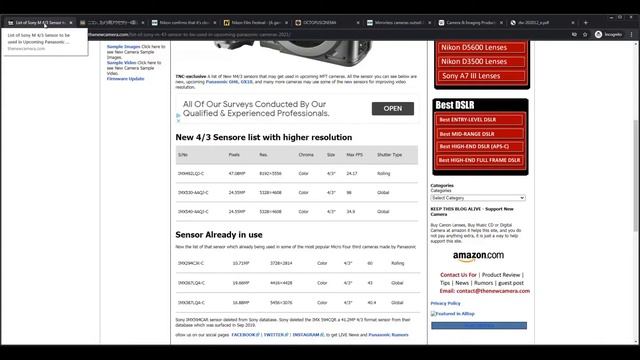Image resolution: width=640 pixels, height=360 pixels.
Task: Click the 'Max FPS' table header
Action: (354, 155)
